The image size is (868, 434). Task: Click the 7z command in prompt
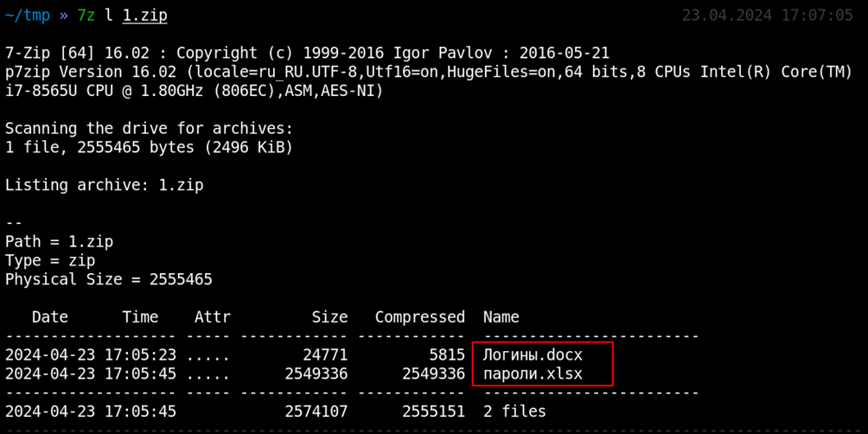pyautogui.click(x=86, y=16)
